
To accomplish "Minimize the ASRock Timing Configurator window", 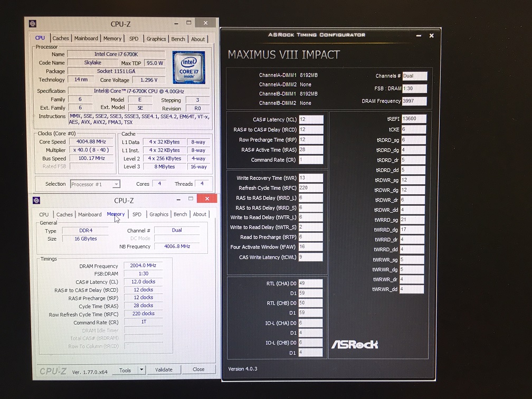I will click(419, 36).
